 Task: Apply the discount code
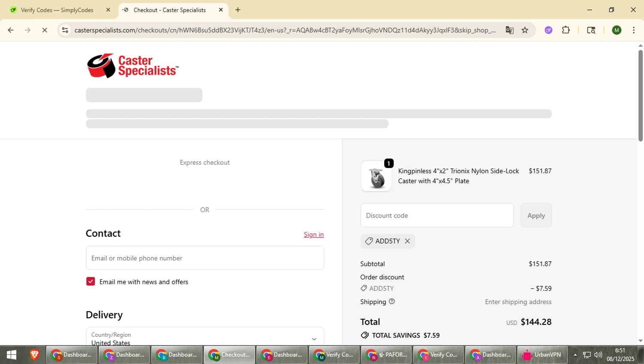[x=536, y=215]
